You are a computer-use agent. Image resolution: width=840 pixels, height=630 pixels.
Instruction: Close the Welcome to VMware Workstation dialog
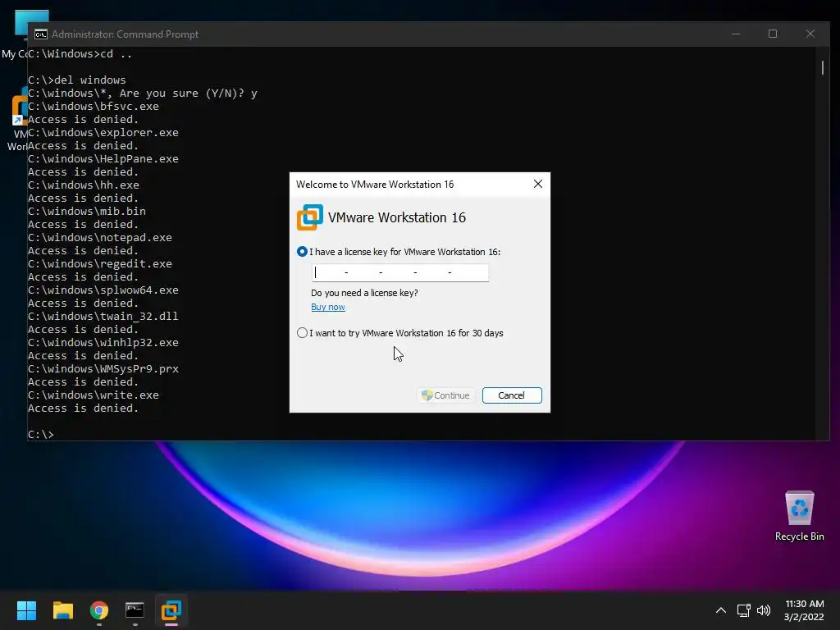tap(538, 185)
